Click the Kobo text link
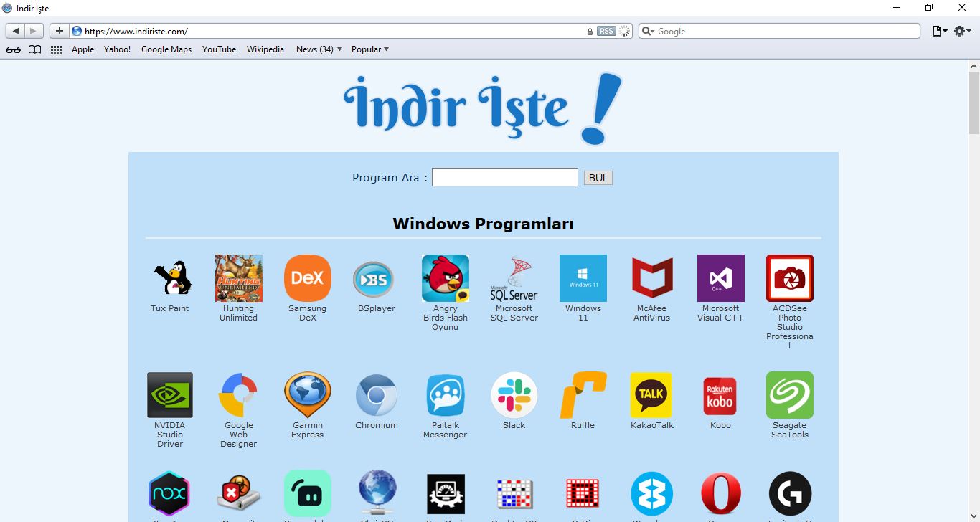 click(x=721, y=425)
